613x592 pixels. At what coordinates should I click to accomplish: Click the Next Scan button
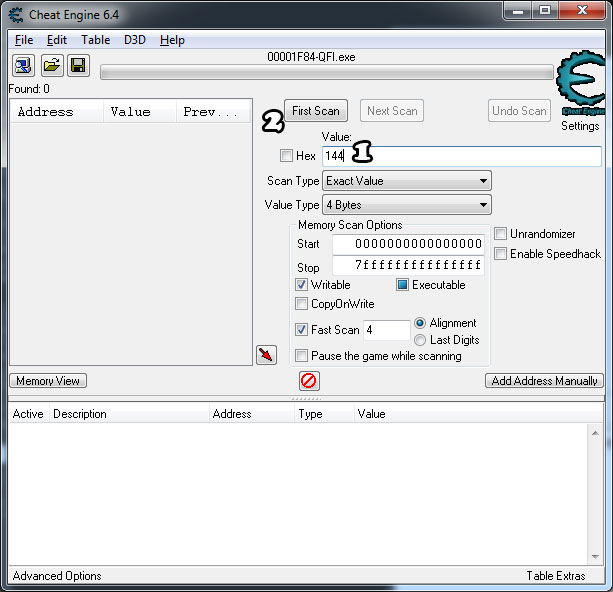pyautogui.click(x=392, y=111)
